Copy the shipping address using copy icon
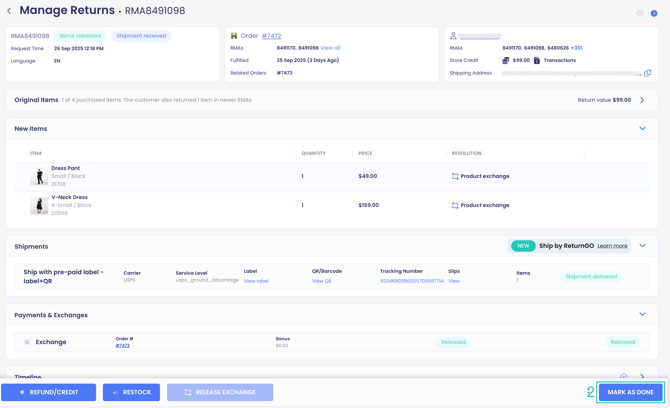The width and height of the screenshot is (670, 408). [648, 73]
